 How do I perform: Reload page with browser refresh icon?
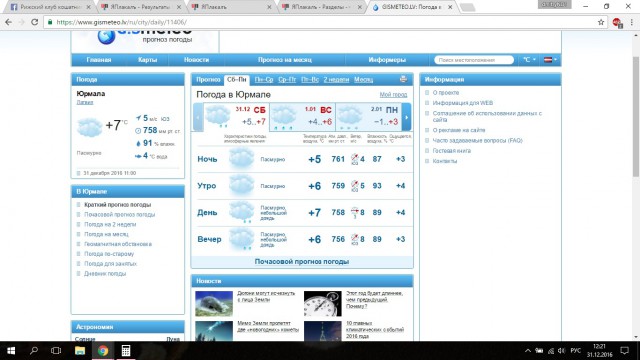click(35, 22)
